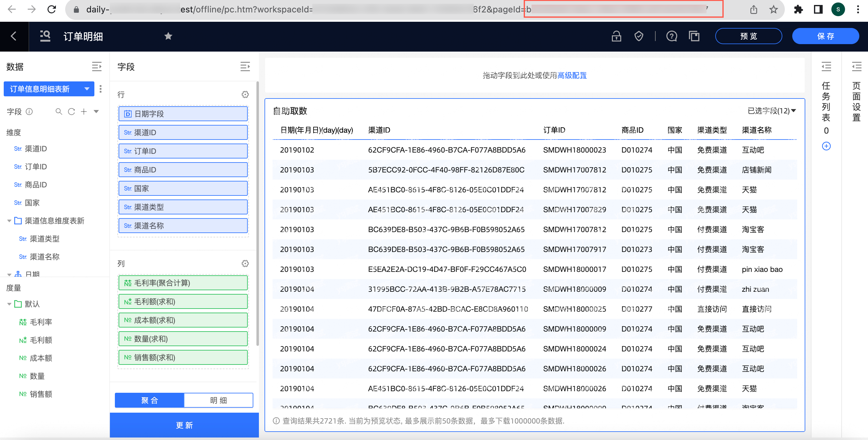
Task: Select 销售额 in measures list
Action: pyautogui.click(x=41, y=394)
